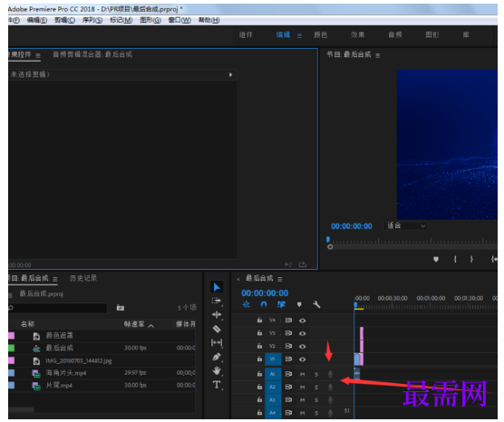Click the 海角片头.mp4 clip icon
Screen dimensions: 504x422
coord(36,373)
